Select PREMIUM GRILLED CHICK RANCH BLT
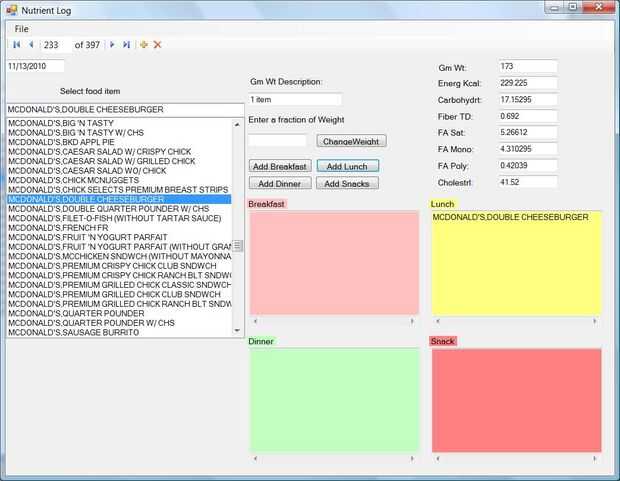The width and height of the screenshot is (620, 481). point(119,304)
